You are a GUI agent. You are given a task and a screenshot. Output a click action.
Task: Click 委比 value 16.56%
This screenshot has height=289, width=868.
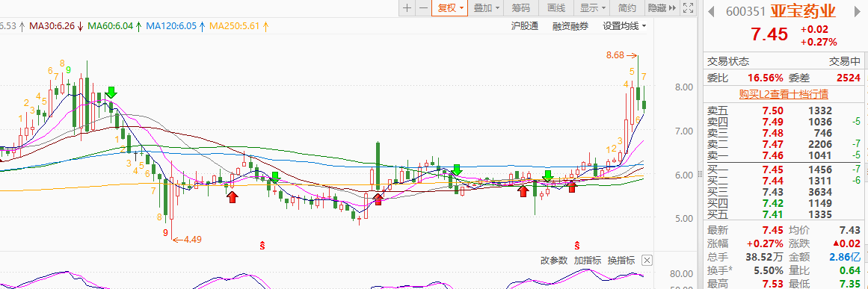click(x=765, y=78)
